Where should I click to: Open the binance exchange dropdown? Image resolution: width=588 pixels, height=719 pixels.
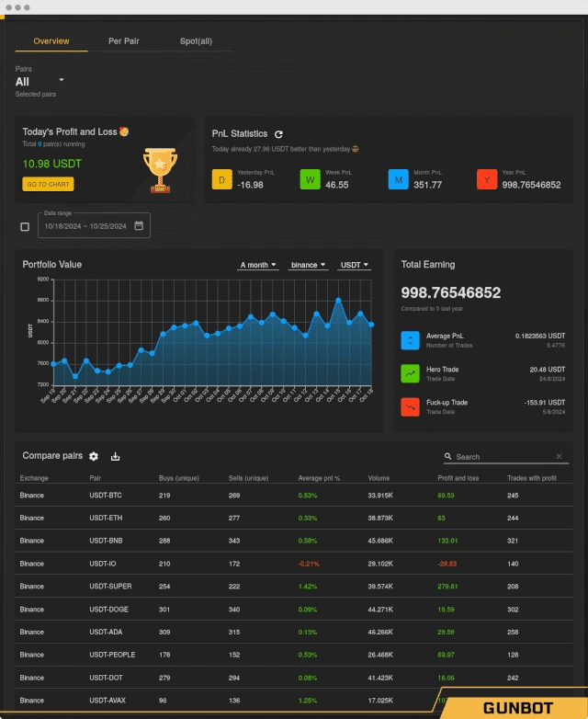coord(308,265)
